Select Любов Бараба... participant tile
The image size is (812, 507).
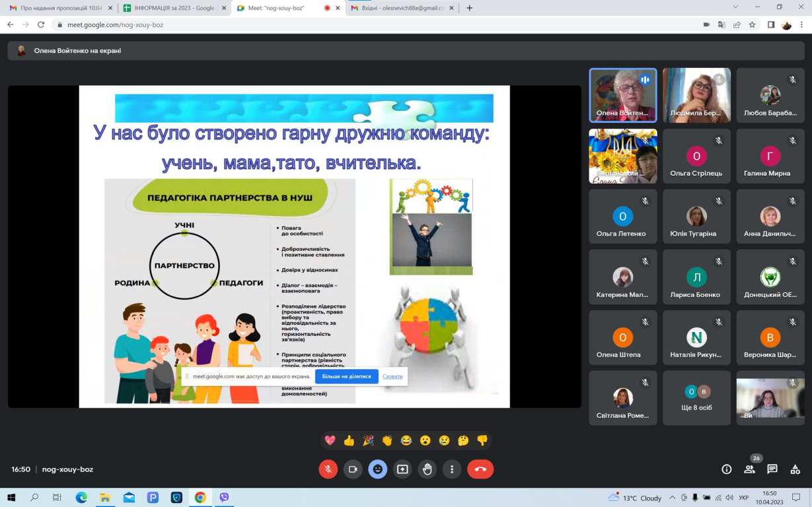coord(770,95)
